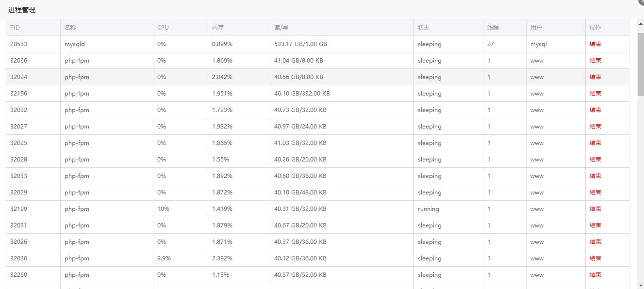This screenshot has height=289, width=644.
Task: Terminate php-fpm process 32024
Action: click(x=595, y=77)
